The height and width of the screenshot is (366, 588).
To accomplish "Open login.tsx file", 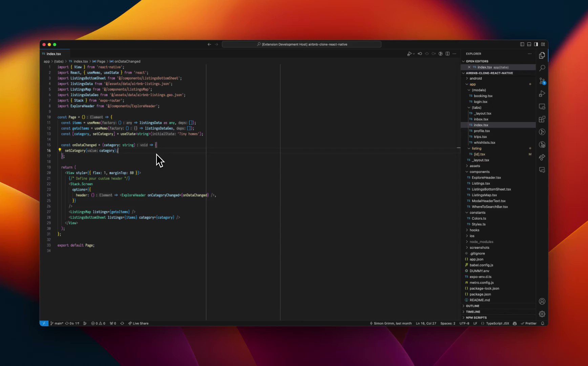I will pyautogui.click(x=498, y=102).
